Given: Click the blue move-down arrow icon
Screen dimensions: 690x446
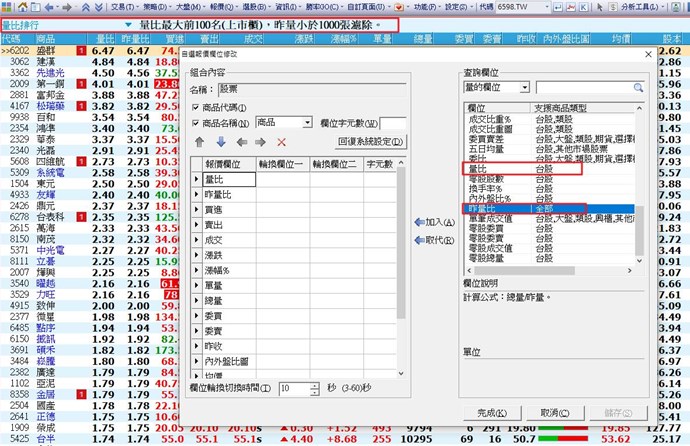Looking at the screenshot, I should (221, 142).
